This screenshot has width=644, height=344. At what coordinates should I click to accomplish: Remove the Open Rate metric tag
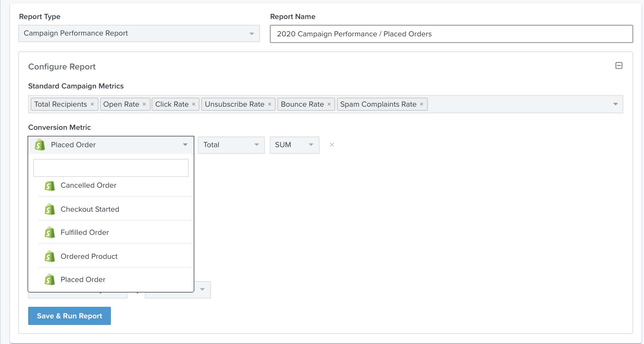(x=144, y=104)
